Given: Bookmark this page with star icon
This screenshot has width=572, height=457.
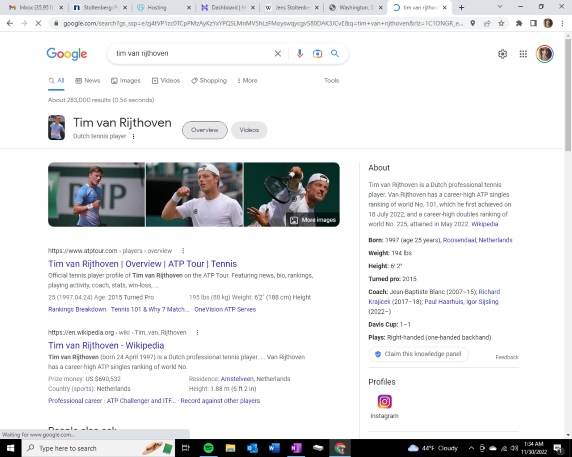Looking at the screenshot, I should pos(501,23).
